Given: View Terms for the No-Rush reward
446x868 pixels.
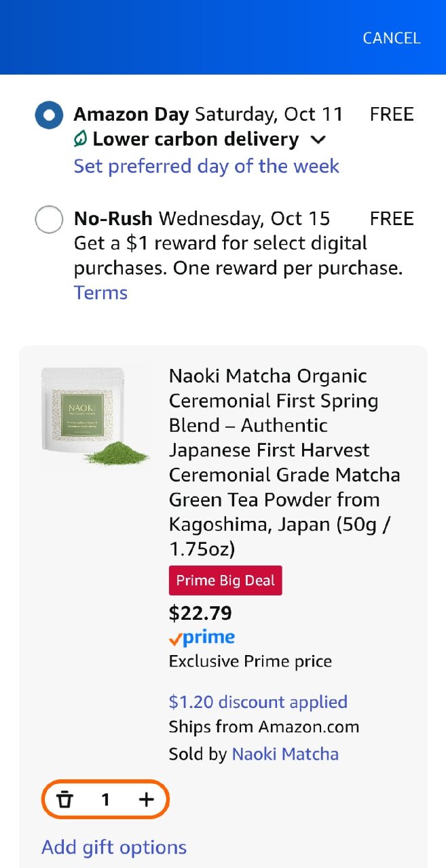Looking at the screenshot, I should point(100,292).
